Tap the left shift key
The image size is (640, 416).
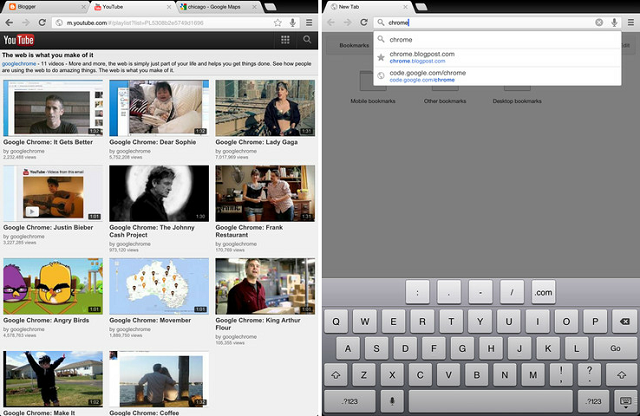pyautogui.click(x=336, y=375)
